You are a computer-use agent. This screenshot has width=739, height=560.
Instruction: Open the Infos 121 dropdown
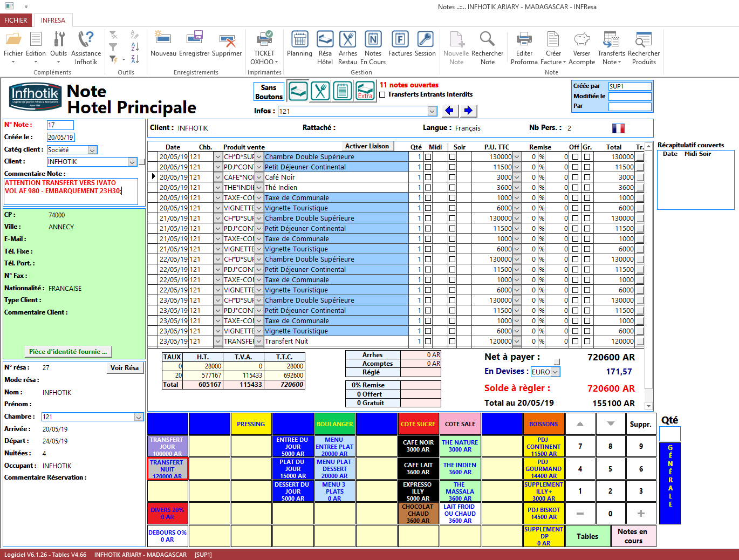pos(432,111)
